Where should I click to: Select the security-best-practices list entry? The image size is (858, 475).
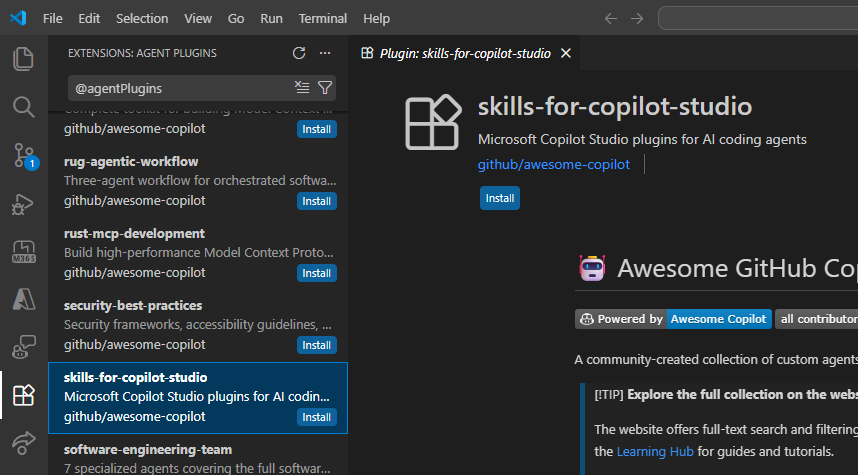[198, 326]
